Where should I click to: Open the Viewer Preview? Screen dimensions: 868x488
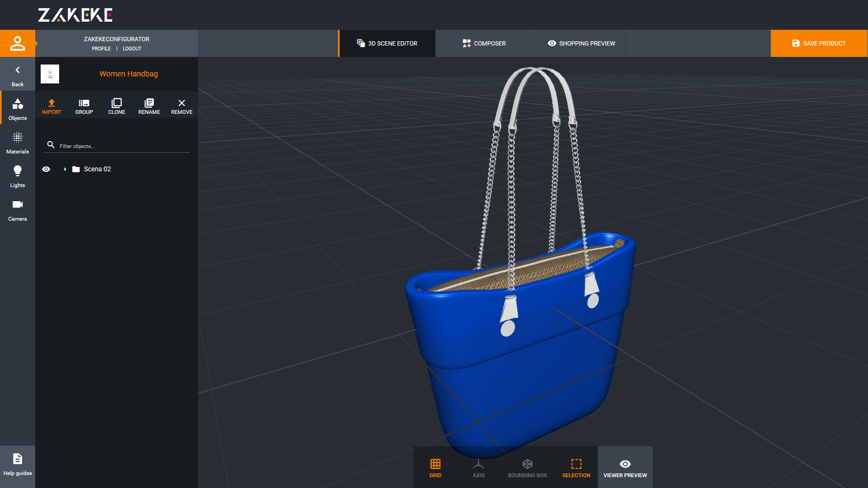pos(625,467)
